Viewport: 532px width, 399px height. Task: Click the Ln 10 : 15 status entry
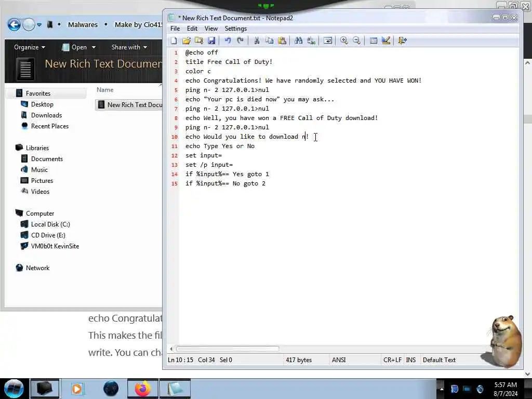pos(180,360)
